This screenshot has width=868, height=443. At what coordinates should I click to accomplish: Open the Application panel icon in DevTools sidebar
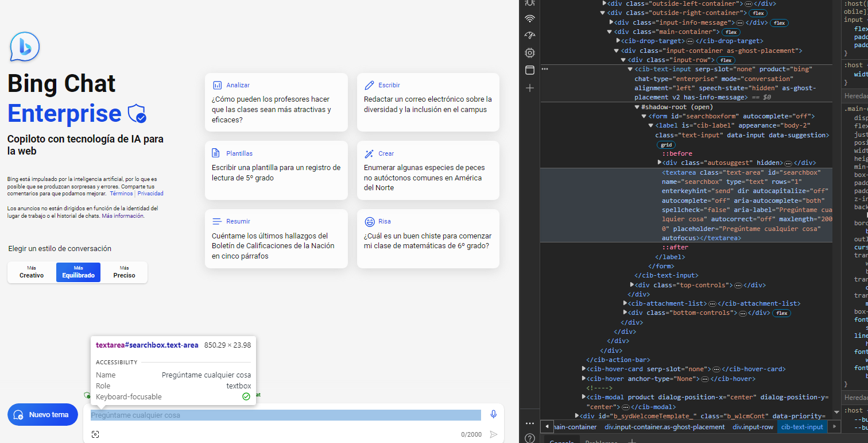pos(530,70)
